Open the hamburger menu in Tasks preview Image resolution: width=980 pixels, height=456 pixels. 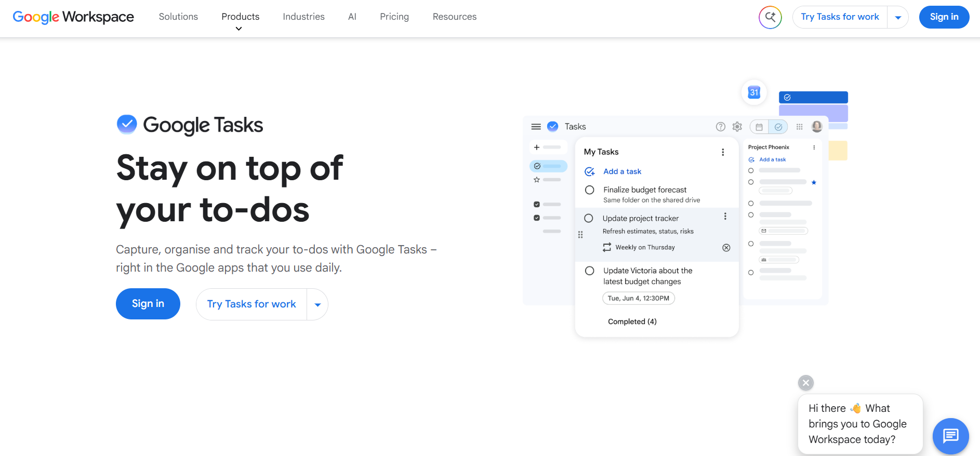tap(536, 127)
